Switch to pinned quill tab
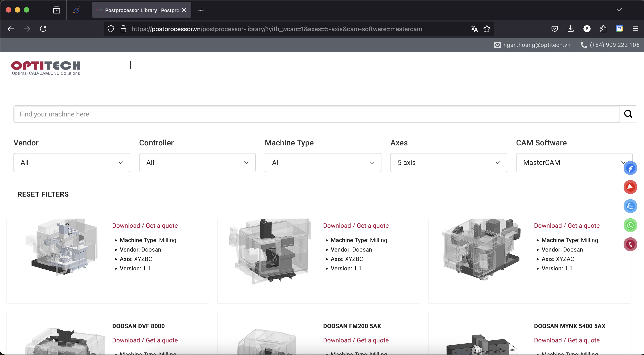The image size is (644, 355). tap(77, 10)
